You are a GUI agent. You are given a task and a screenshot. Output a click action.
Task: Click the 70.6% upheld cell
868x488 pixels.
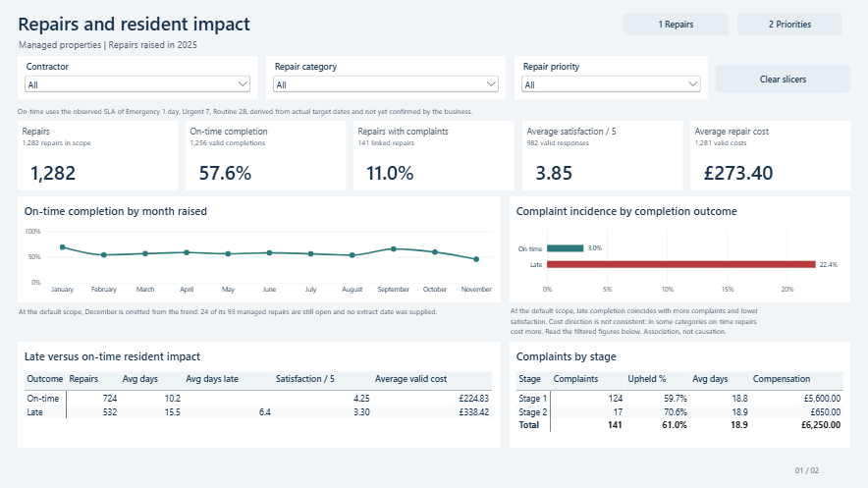pyautogui.click(x=675, y=412)
